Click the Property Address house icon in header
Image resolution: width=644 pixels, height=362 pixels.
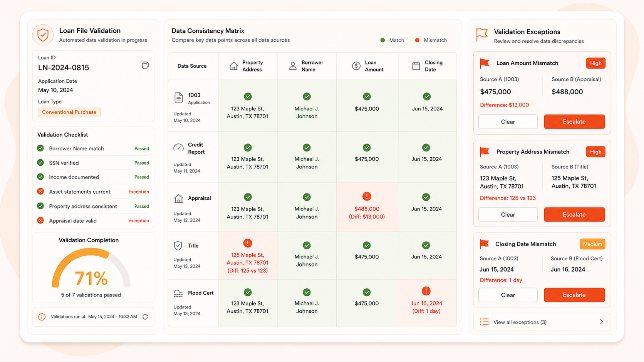click(x=233, y=66)
